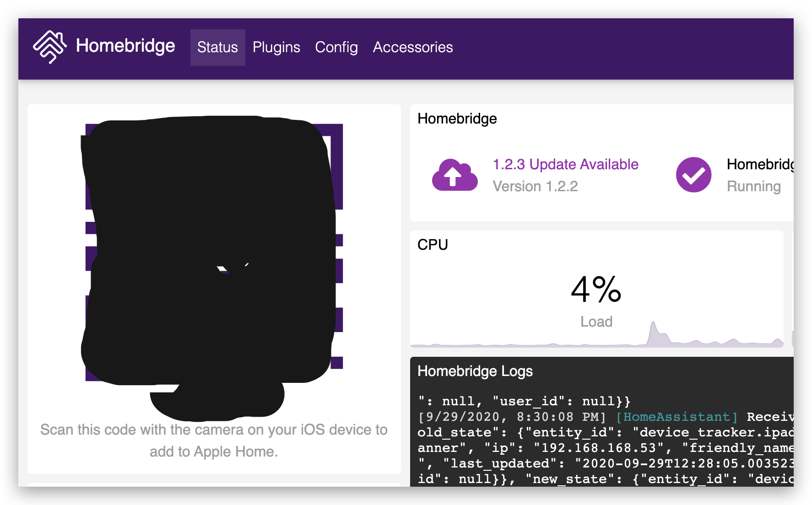The height and width of the screenshot is (505, 812).
Task: Click the 1.2.3 Update Available link
Action: click(x=565, y=164)
